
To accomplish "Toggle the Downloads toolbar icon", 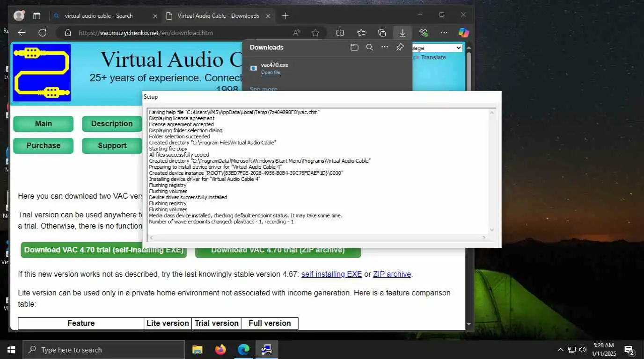I will tap(402, 33).
